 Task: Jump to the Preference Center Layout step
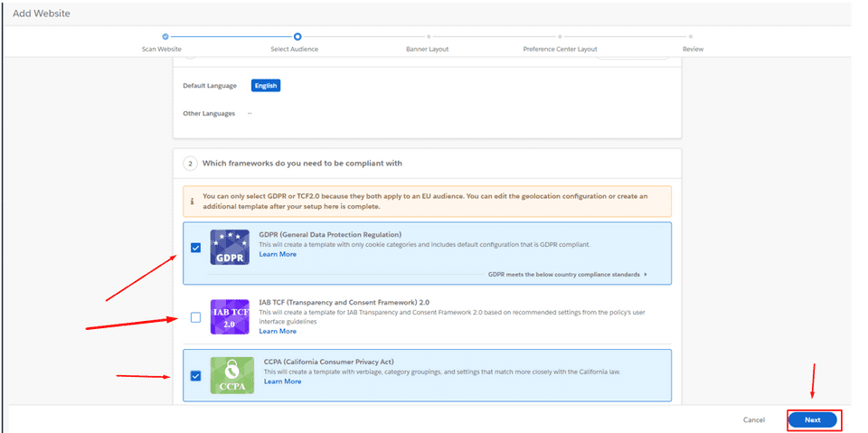coord(560,37)
